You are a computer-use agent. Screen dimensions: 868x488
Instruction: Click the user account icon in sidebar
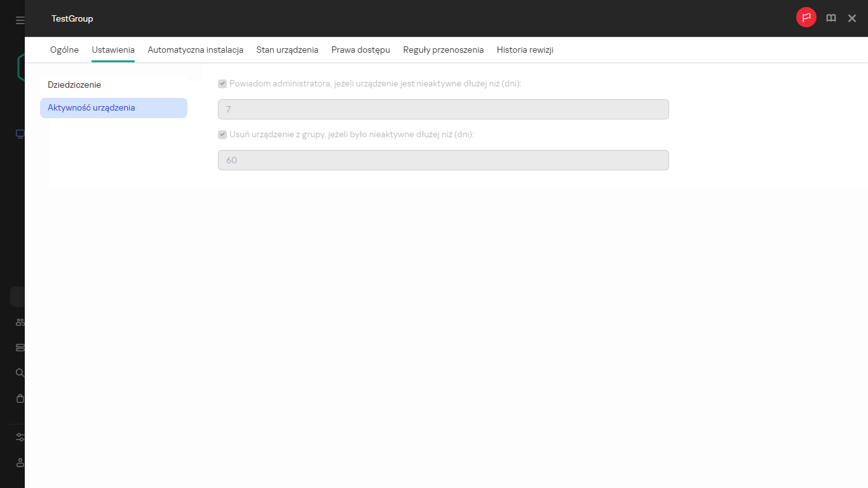(20, 463)
